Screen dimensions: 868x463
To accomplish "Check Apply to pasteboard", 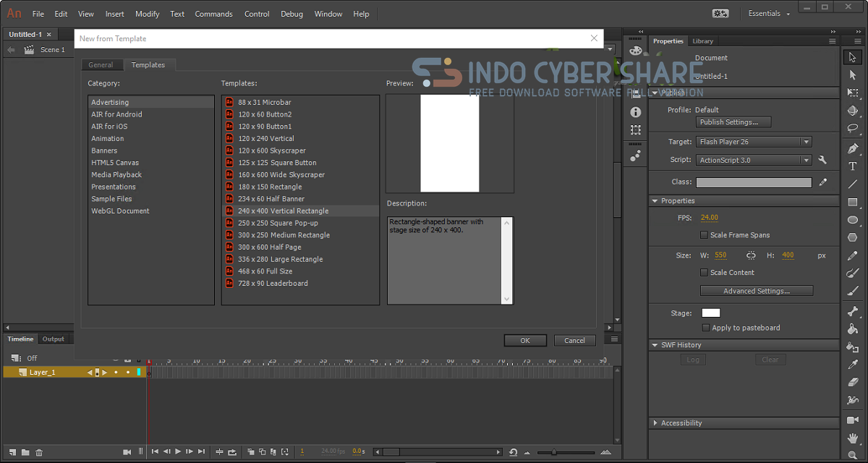I will pos(706,328).
